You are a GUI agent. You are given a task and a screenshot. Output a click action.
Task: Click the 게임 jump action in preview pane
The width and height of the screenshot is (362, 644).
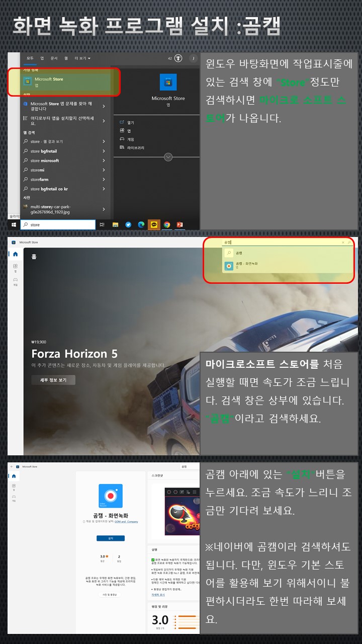(127, 139)
